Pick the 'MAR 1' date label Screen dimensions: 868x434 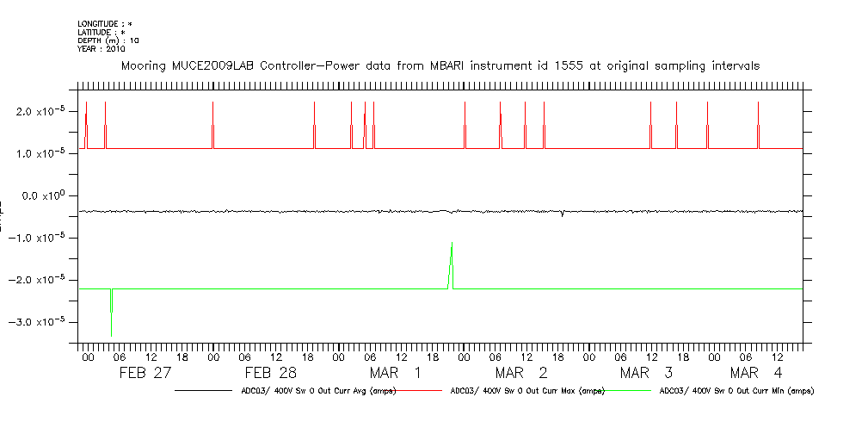pos(395,373)
